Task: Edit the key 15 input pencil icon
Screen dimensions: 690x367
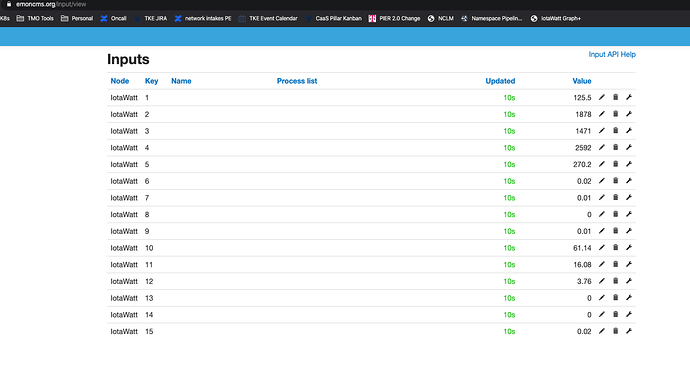Action: 602,331
